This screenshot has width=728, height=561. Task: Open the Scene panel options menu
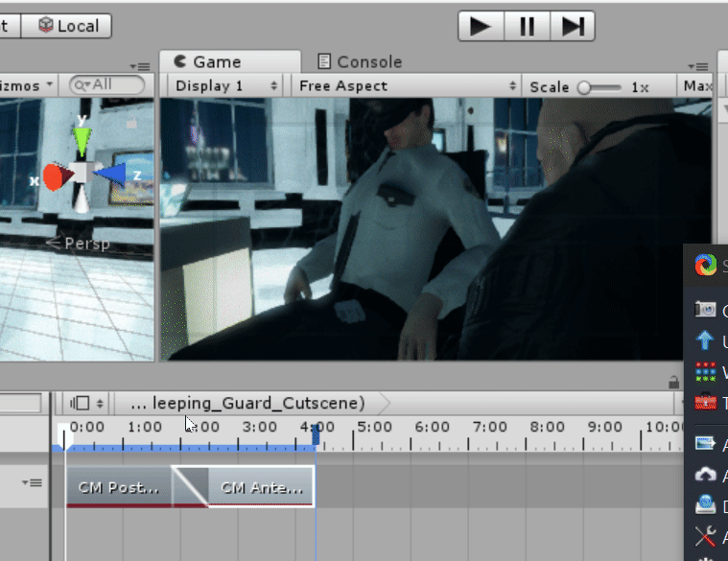140,67
